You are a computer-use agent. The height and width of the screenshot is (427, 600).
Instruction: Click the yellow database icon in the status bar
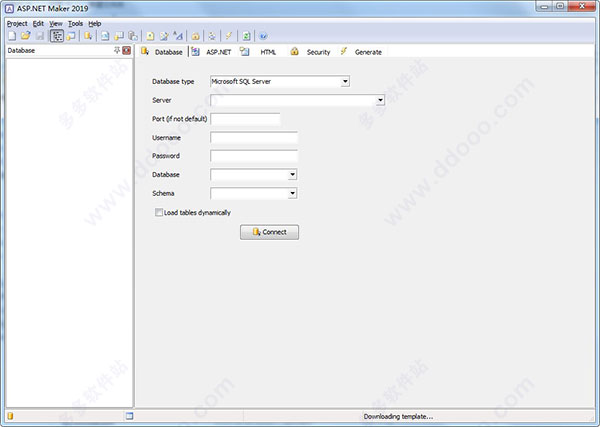[x=10, y=416]
